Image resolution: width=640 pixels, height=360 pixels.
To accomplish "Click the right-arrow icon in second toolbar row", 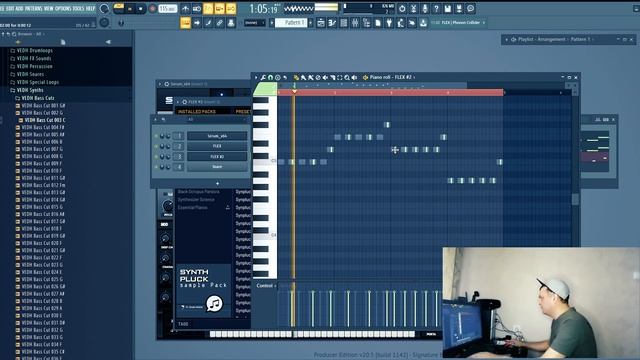I will click(197, 23).
